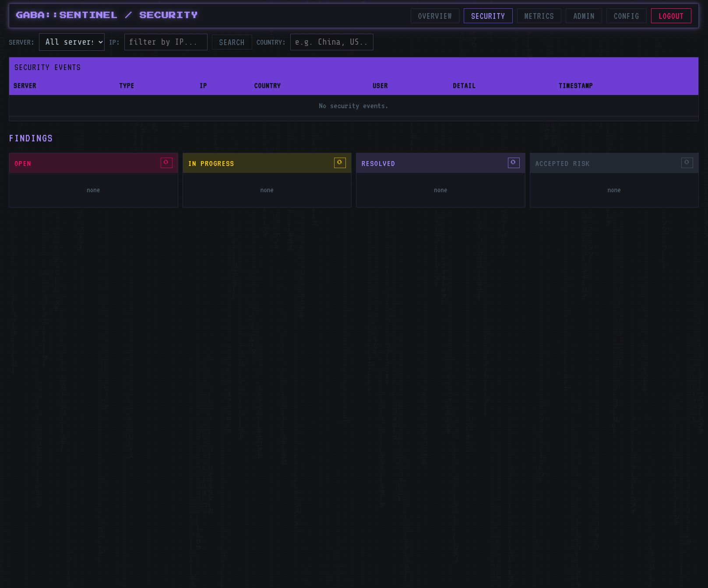
Task: Click the zero count badge on the OPEN column
Action: pos(166,162)
